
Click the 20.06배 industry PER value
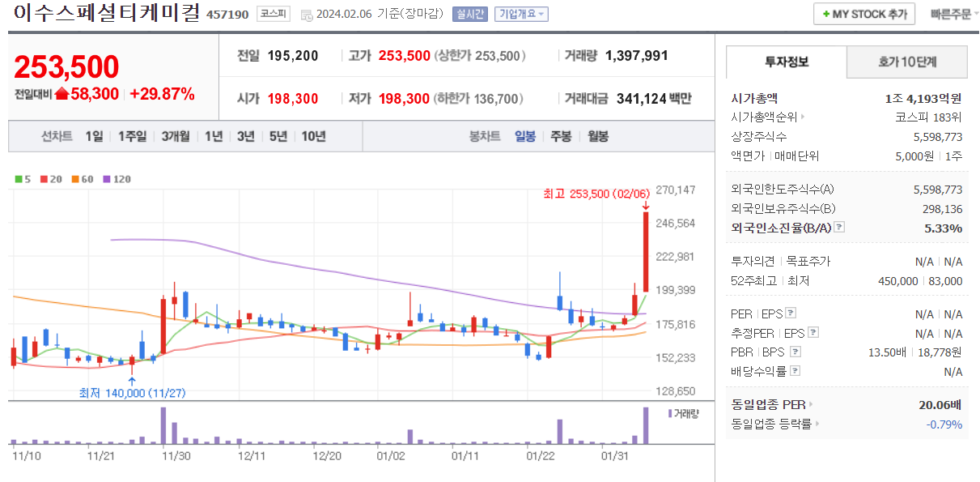pos(940,404)
